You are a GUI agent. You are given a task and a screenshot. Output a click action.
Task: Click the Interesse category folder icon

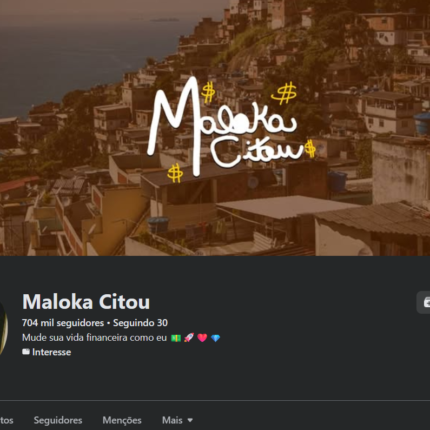tap(26, 352)
